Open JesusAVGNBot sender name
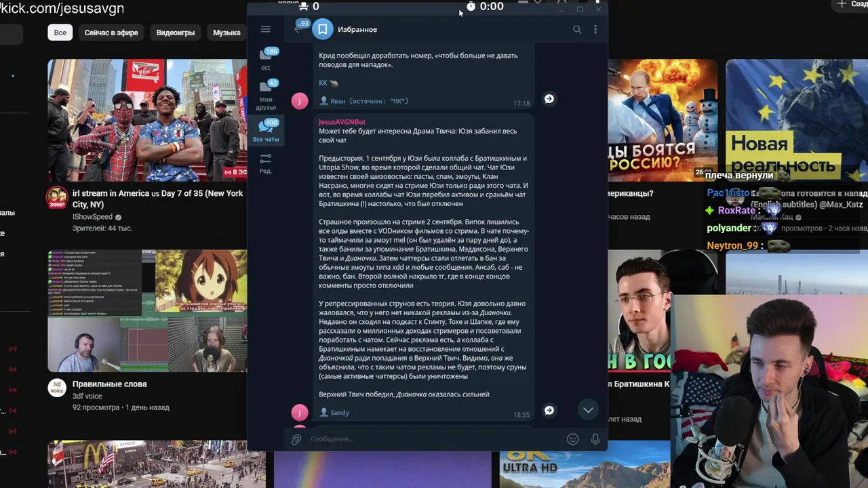 (342, 122)
